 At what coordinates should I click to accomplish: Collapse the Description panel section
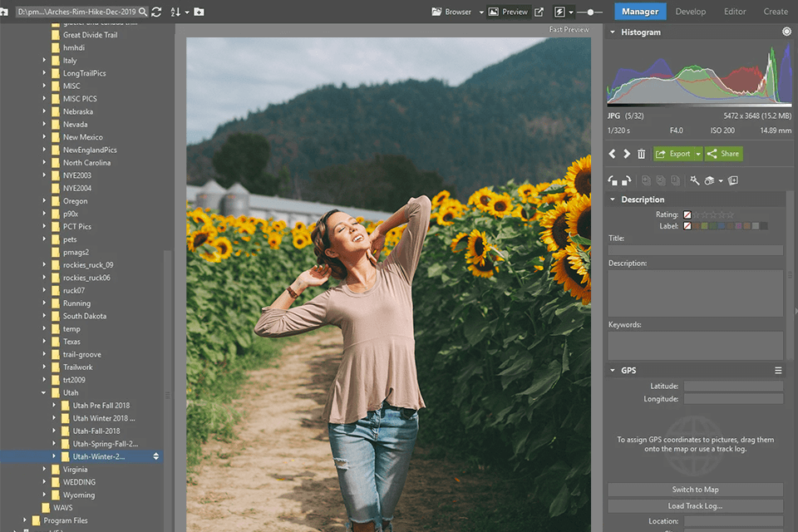click(613, 199)
